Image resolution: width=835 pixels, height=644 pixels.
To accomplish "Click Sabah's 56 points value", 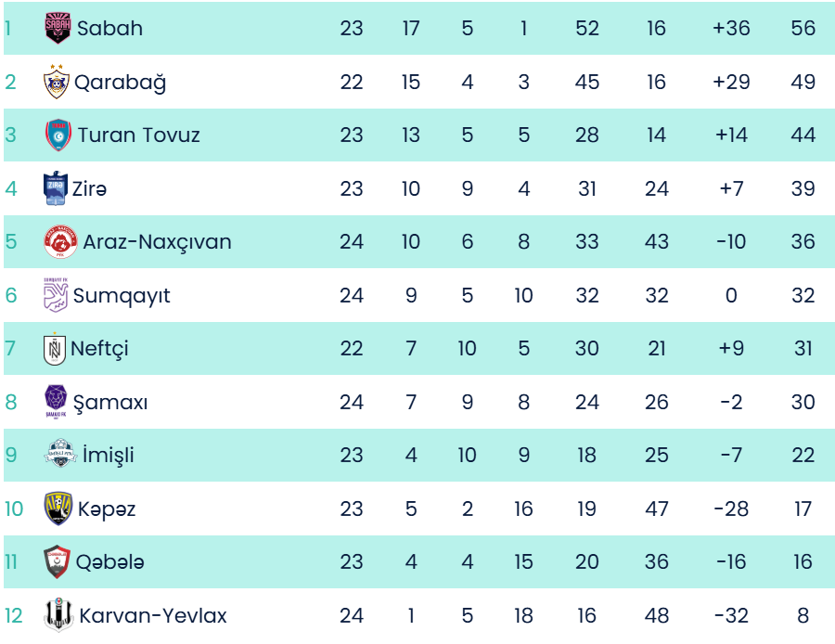I will (803, 28).
